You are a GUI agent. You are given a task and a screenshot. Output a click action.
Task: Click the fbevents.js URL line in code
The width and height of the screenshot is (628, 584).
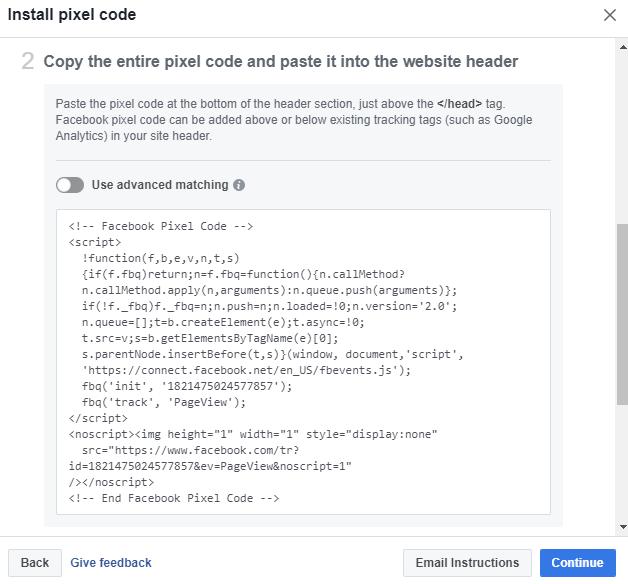(246, 371)
